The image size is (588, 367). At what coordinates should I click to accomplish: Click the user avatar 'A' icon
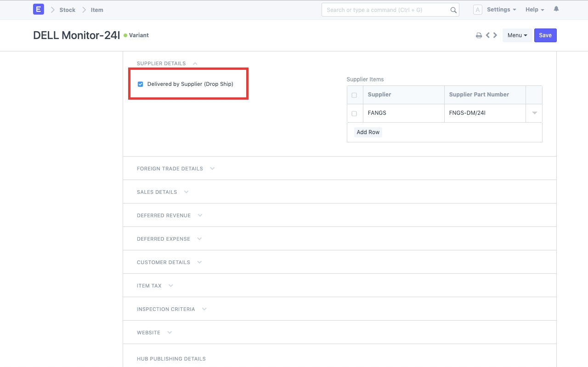pos(478,10)
